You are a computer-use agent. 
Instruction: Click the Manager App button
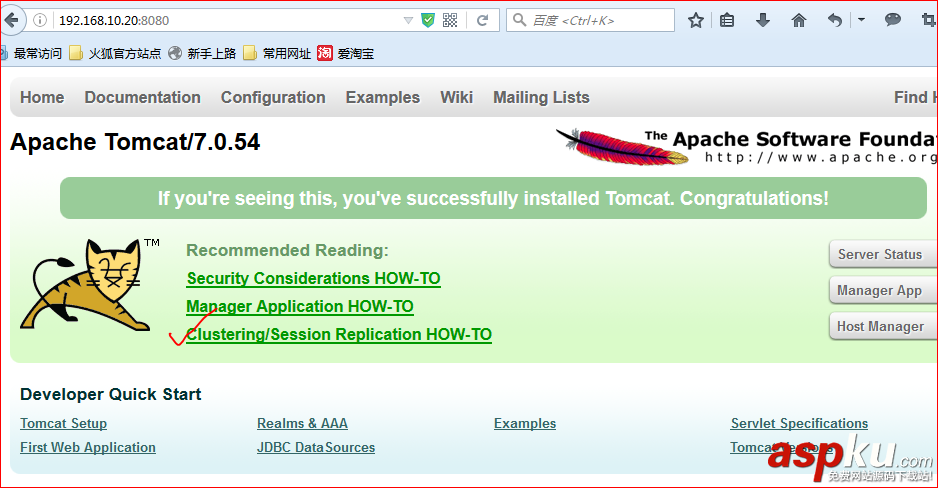tap(883, 291)
